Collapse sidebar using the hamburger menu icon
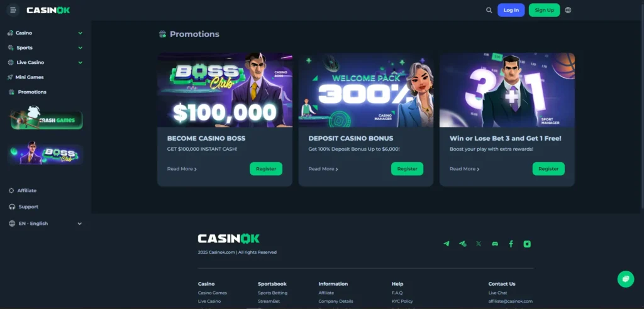644x309 pixels. pyautogui.click(x=13, y=10)
